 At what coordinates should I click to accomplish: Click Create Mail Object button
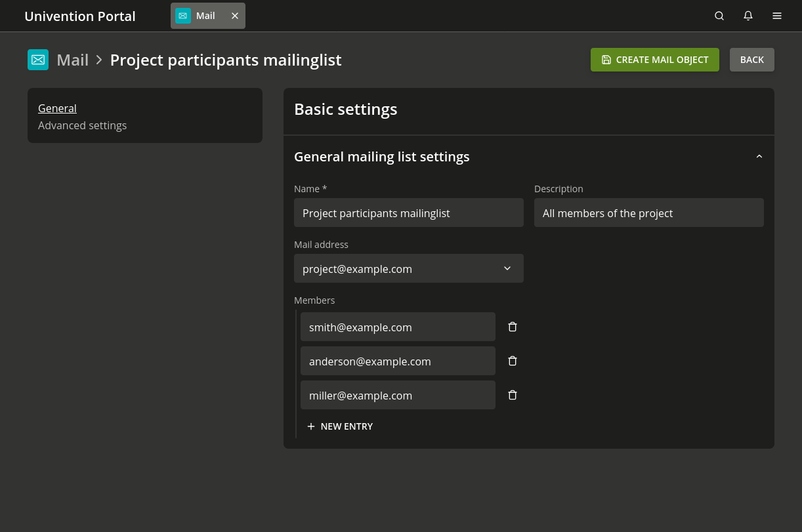tap(654, 60)
